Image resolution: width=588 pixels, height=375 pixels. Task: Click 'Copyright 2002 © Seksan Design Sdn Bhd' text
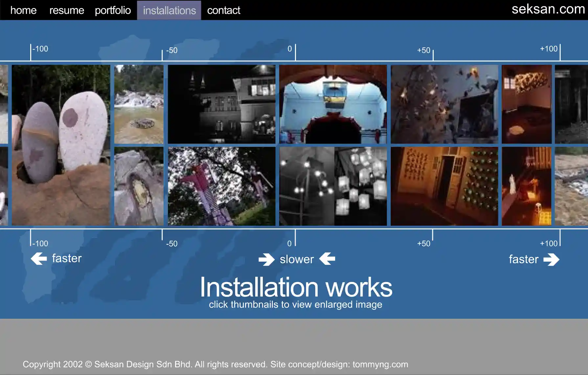pos(107,364)
